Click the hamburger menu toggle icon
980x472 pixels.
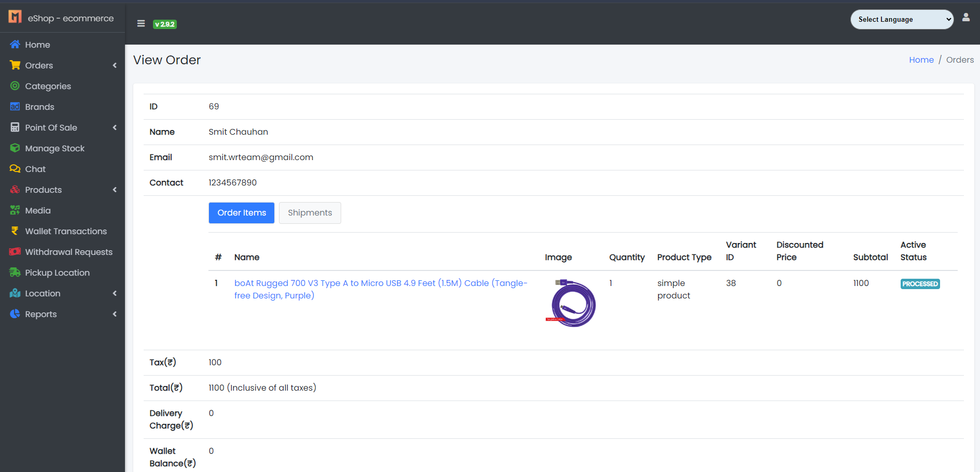(x=141, y=23)
